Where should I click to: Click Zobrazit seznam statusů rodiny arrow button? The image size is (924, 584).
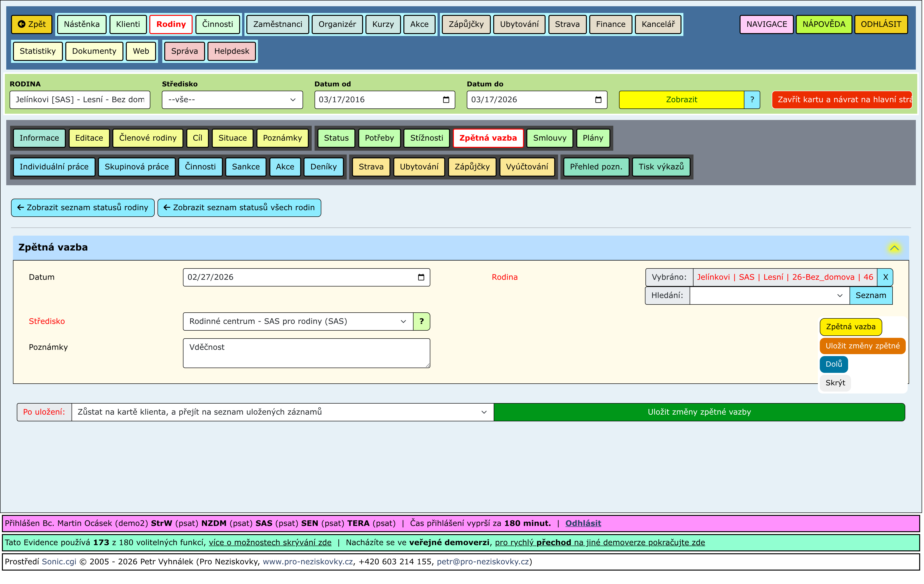coord(83,208)
